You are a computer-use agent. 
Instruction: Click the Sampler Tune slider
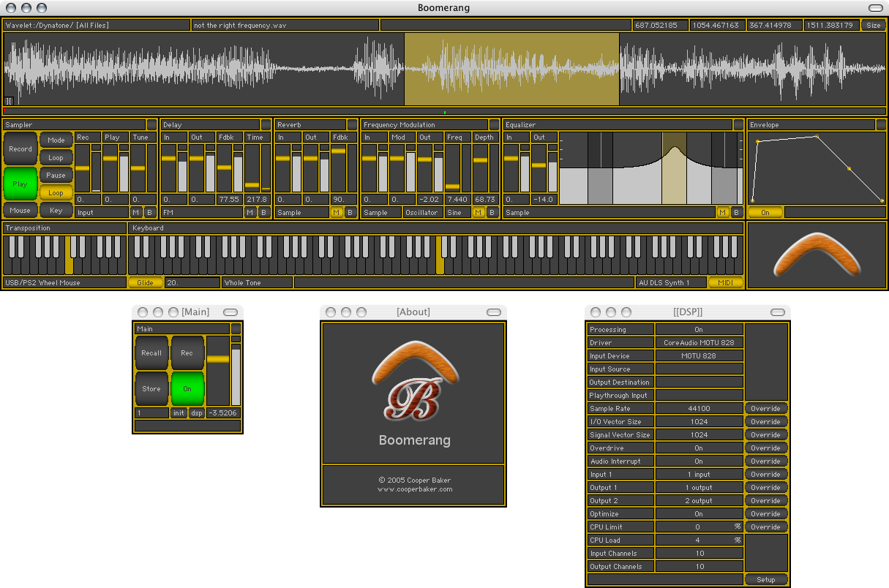[x=138, y=168]
